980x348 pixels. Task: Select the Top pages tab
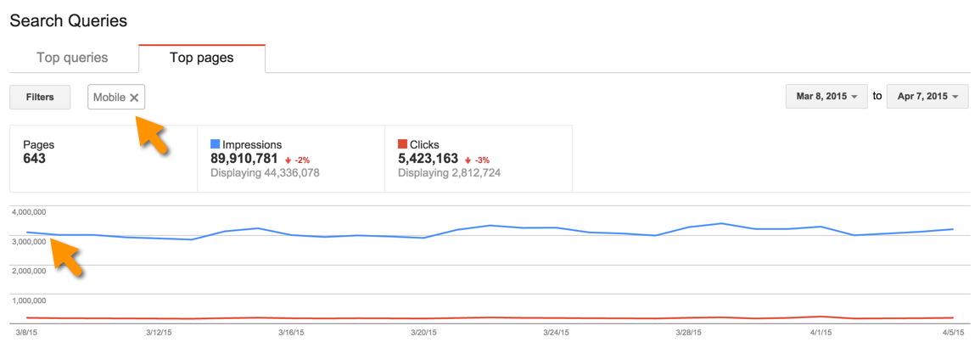(x=202, y=58)
